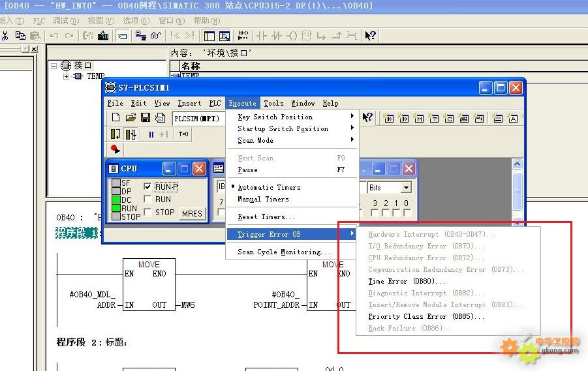Click the continuous scan mode icon
This screenshot has width=588, height=371.
click(131, 134)
